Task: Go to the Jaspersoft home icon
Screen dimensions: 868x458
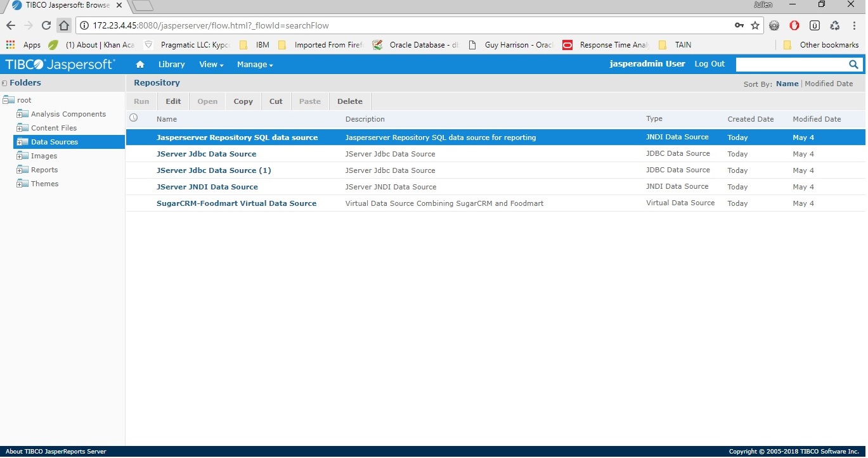Action: pos(140,64)
